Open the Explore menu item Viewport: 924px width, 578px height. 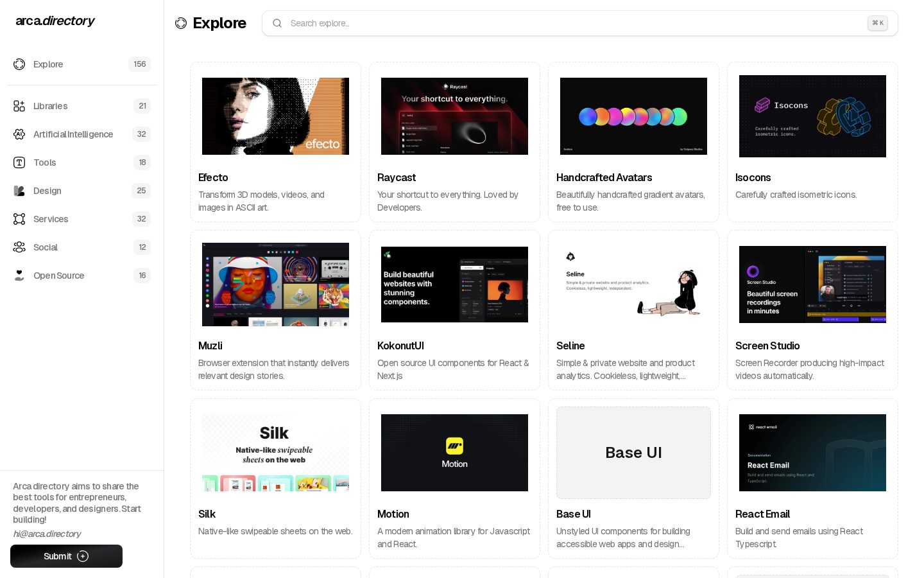81,64
